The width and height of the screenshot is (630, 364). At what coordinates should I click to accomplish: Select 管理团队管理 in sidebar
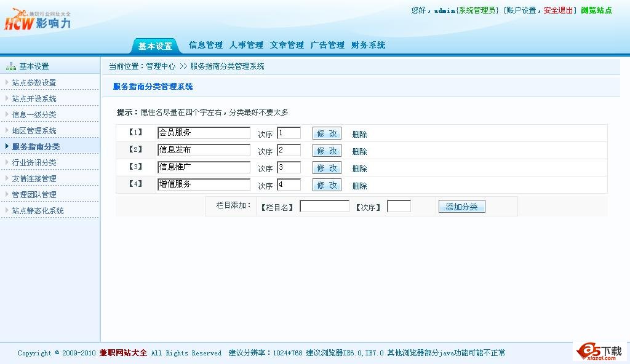pyautogui.click(x=34, y=195)
